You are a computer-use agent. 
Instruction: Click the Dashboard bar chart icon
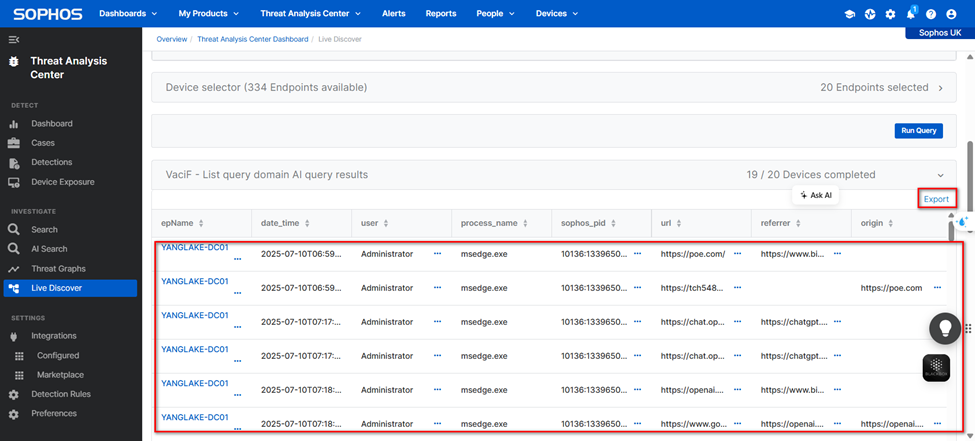14,124
